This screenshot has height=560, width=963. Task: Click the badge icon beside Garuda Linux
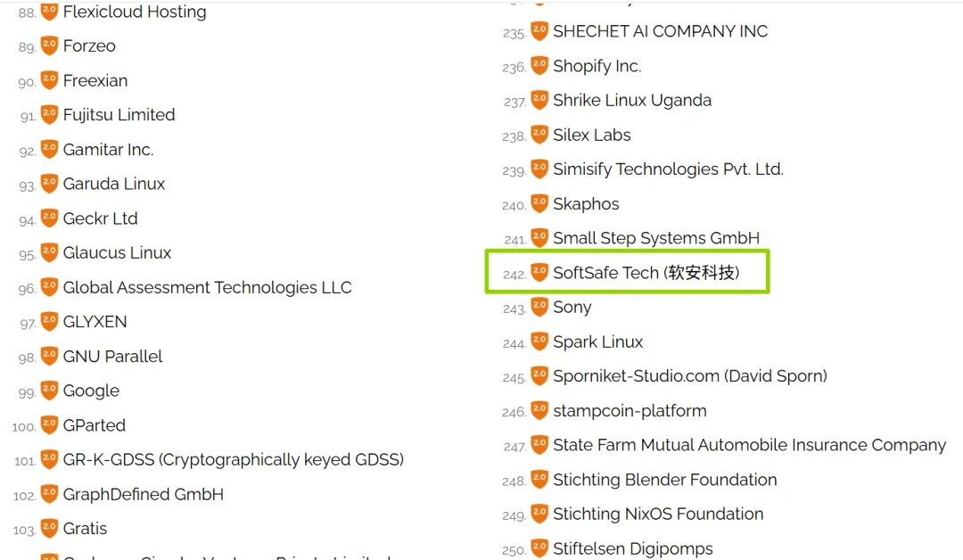(x=49, y=183)
